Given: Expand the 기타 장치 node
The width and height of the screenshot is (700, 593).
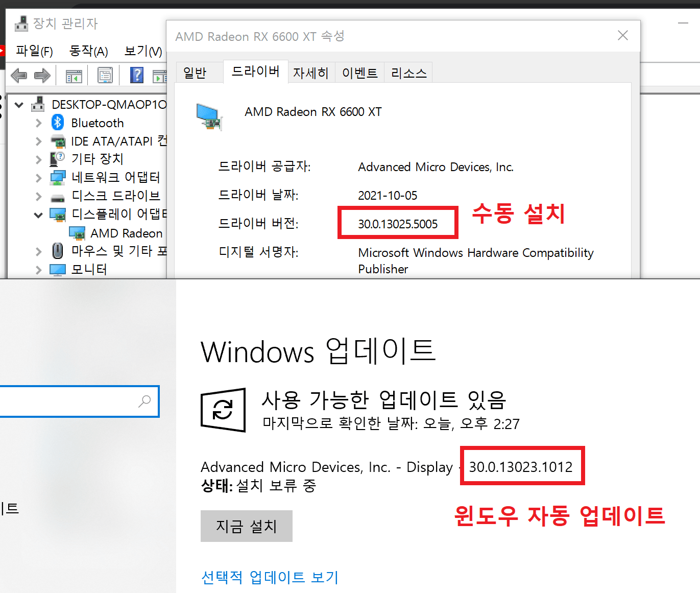Looking at the screenshot, I should (x=39, y=159).
